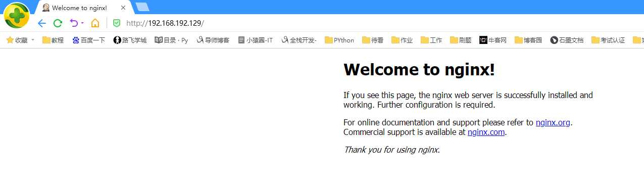Click the green security shield icon
The height and width of the screenshot is (185, 644).
[x=117, y=23]
